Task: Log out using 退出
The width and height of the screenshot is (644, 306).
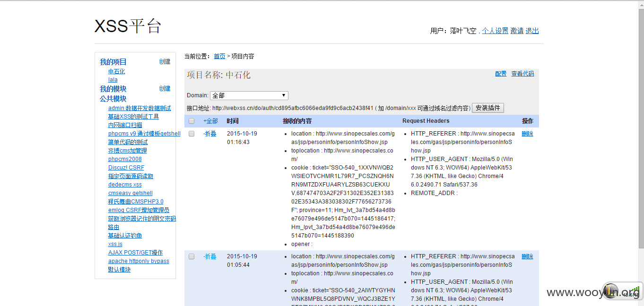Action: (x=532, y=31)
